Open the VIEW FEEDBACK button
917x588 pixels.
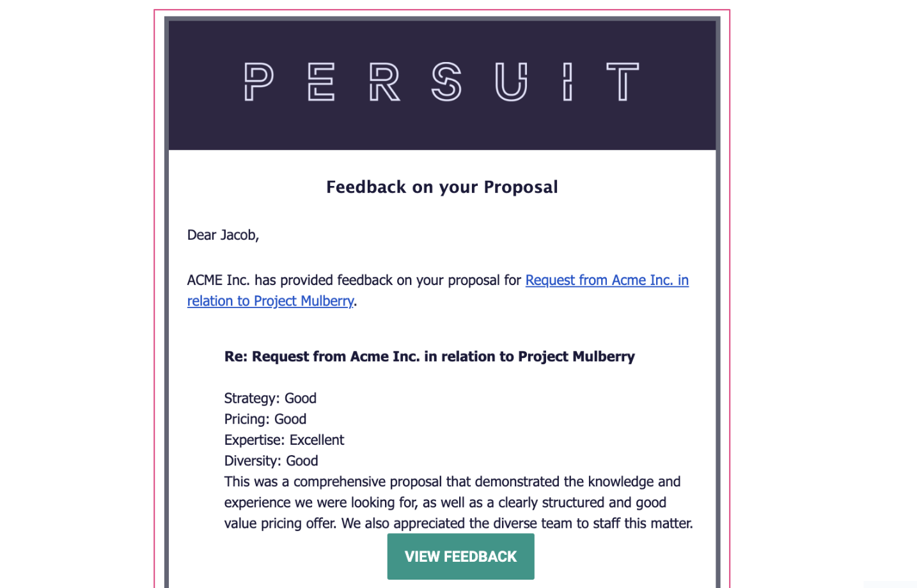point(460,557)
